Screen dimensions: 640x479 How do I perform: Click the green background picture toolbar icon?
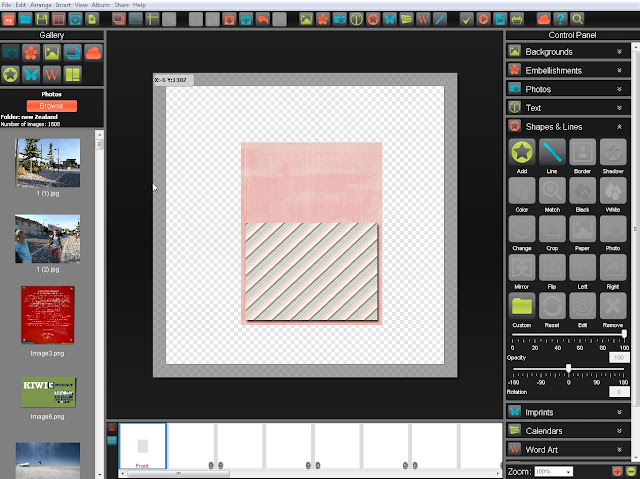pos(306,19)
